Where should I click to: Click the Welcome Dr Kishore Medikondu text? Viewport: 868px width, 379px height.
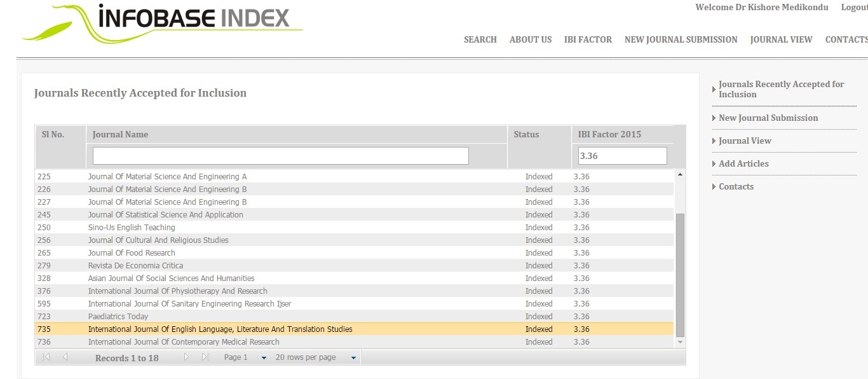point(762,7)
